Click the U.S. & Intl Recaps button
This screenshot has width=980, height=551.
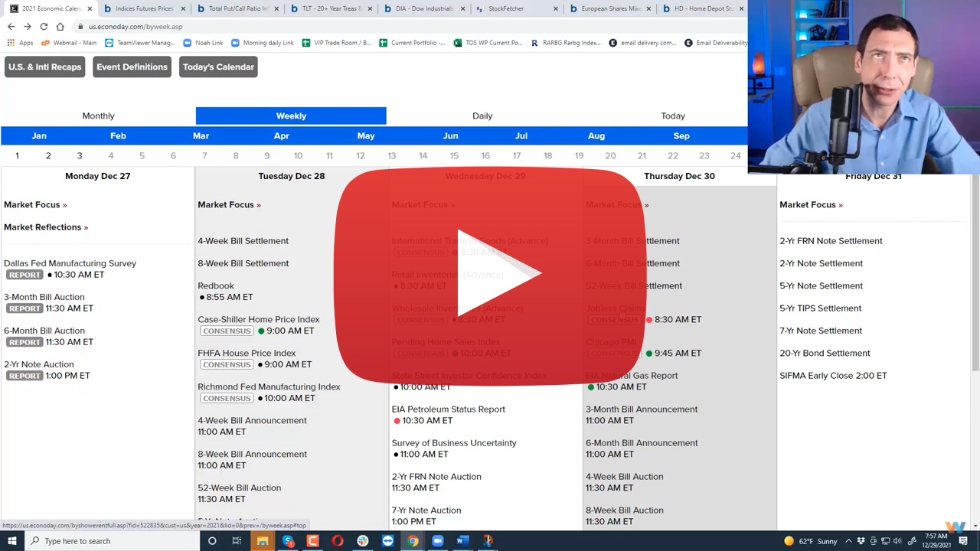tap(44, 67)
